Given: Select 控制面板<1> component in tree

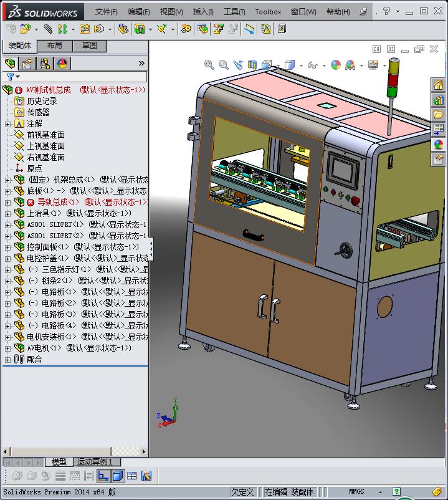Looking at the screenshot, I should (x=47, y=247).
